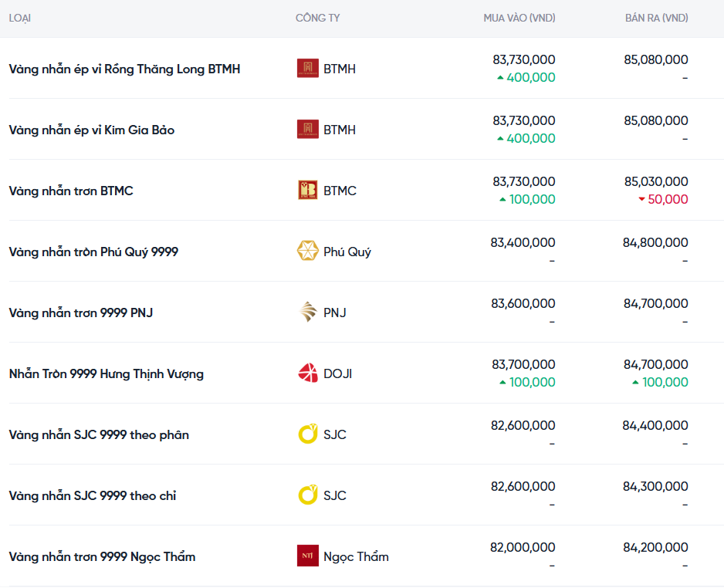Click buy price 83,730,000 in Rồng Thăng Long row
The image size is (724, 588).
click(524, 59)
